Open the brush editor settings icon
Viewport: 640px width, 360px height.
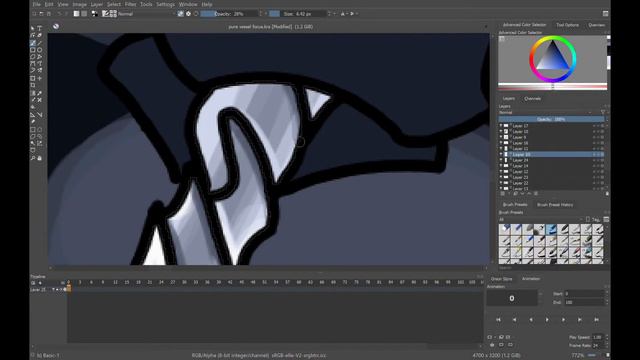tap(105, 14)
